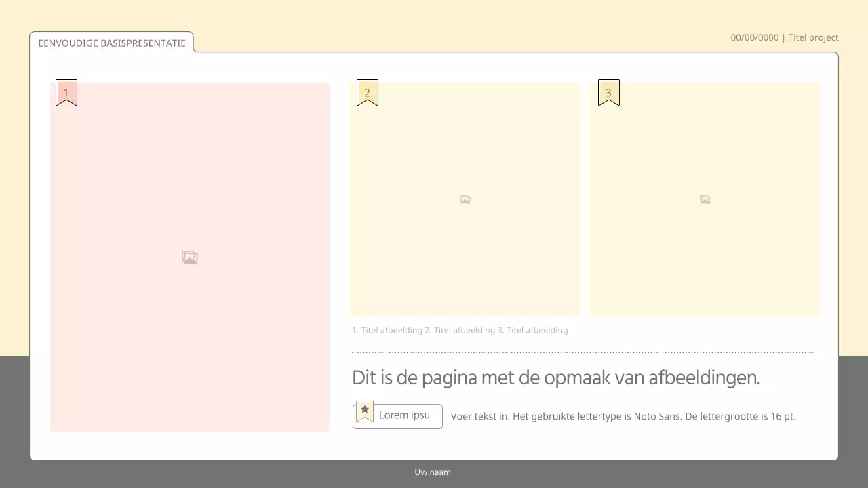Click the Uw naam footer text

pyautogui.click(x=433, y=472)
